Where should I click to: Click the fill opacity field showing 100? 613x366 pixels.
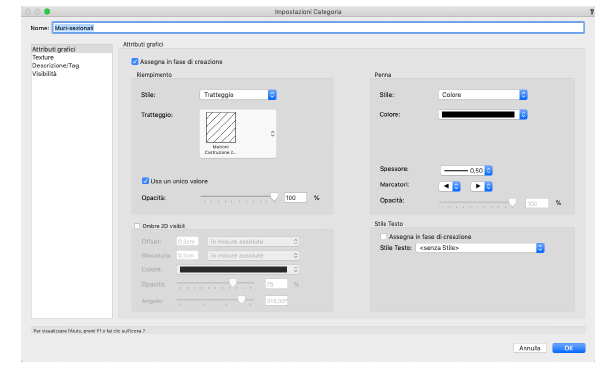[x=295, y=198]
